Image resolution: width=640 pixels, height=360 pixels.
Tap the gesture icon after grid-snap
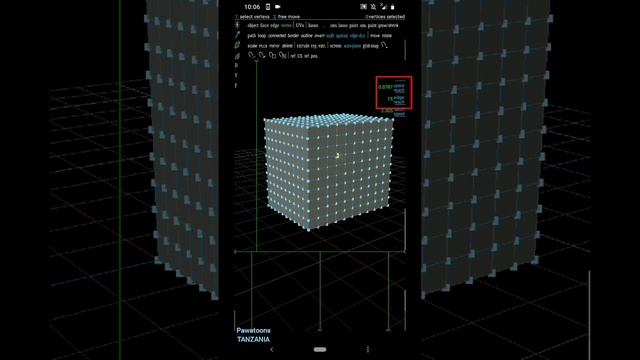pyautogui.click(x=384, y=45)
